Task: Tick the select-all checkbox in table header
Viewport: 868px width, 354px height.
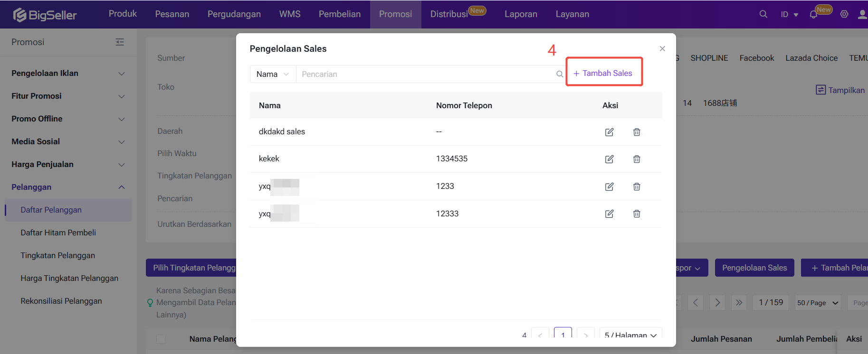Action: point(161,339)
